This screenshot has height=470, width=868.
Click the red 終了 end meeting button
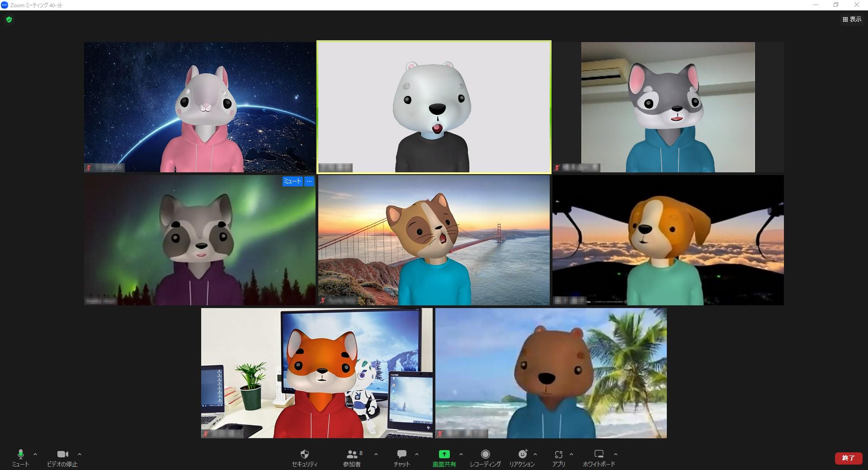pyautogui.click(x=848, y=458)
